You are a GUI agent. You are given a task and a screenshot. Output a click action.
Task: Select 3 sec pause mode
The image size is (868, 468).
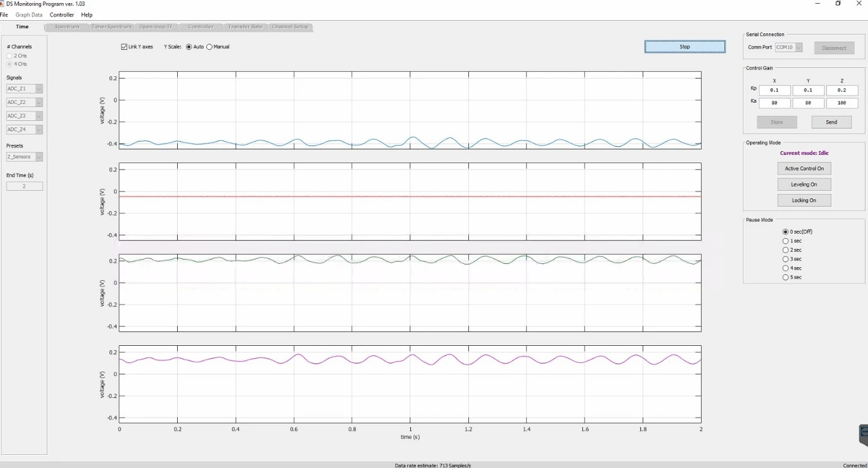785,259
